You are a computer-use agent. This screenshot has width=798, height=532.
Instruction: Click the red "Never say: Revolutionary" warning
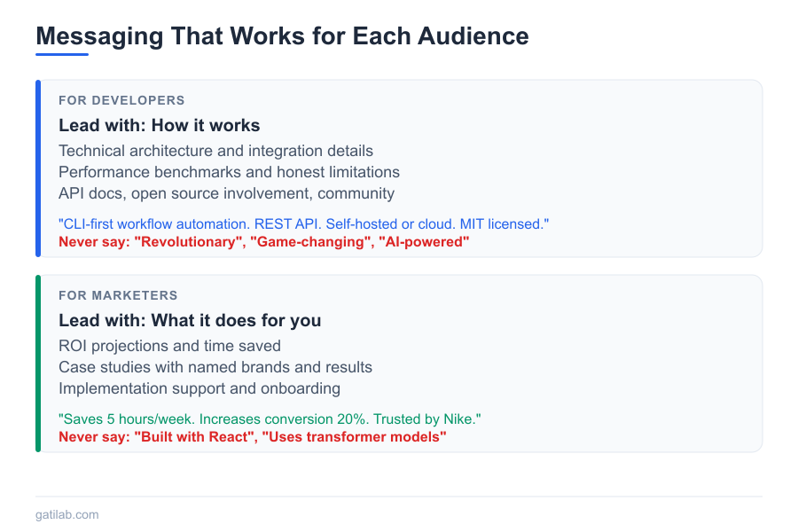pos(263,241)
